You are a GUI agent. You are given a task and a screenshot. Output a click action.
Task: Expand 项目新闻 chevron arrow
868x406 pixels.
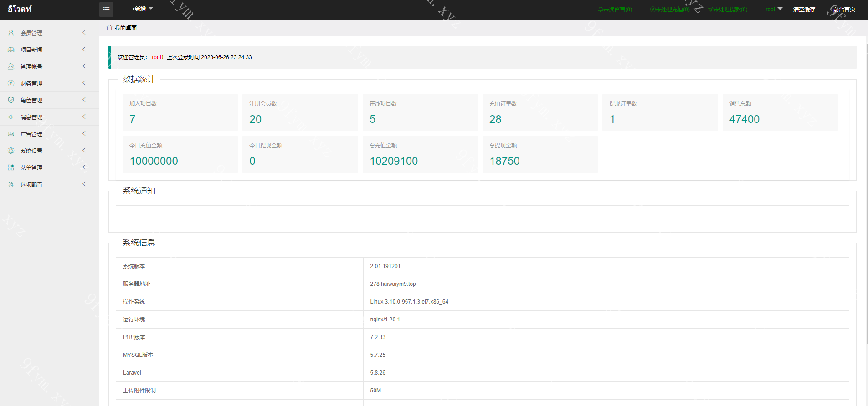pyautogui.click(x=84, y=49)
